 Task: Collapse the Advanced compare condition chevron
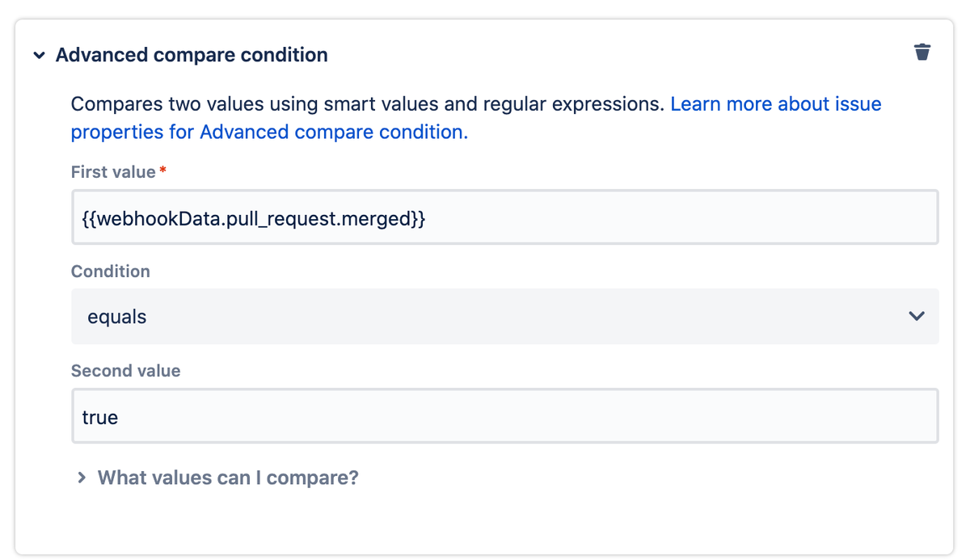coord(39,56)
